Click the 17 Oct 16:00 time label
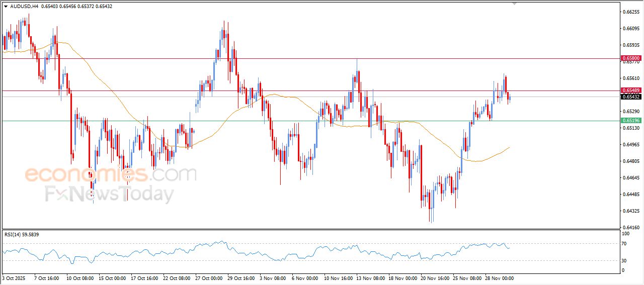This screenshot has height=285, width=644. click(144, 278)
